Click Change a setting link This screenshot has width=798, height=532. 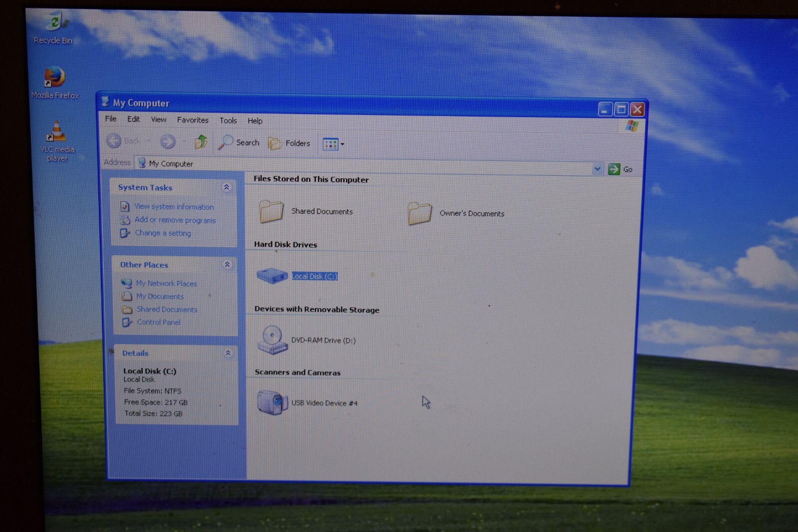click(163, 233)
